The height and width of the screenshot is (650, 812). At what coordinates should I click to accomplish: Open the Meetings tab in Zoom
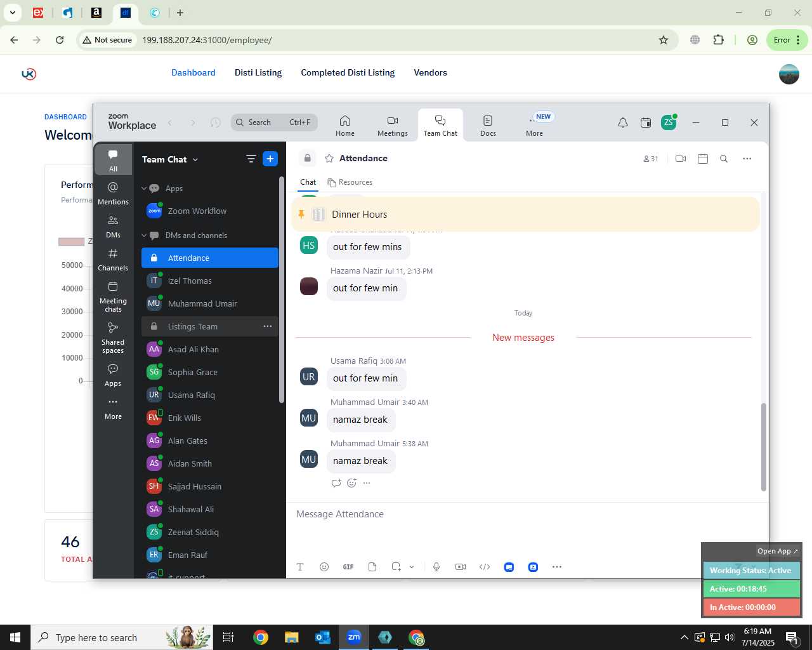point(393,126)
